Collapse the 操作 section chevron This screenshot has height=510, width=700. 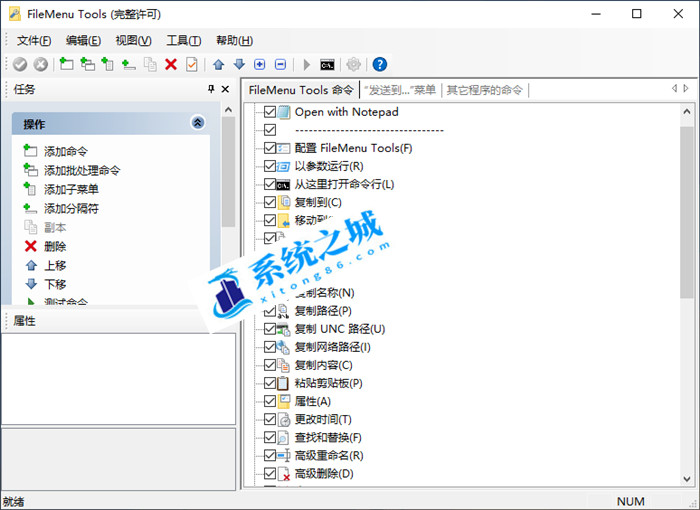tap(198, 123)
